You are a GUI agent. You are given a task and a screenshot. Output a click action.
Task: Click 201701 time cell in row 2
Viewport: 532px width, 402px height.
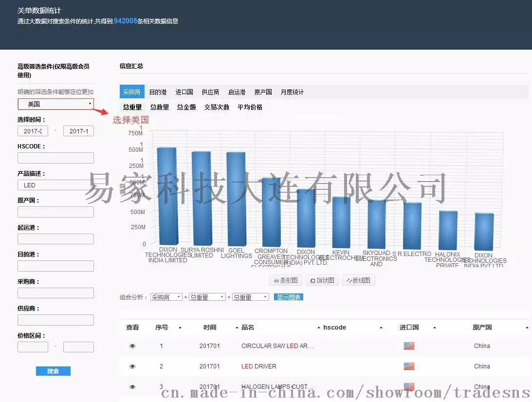coord(210,366)
